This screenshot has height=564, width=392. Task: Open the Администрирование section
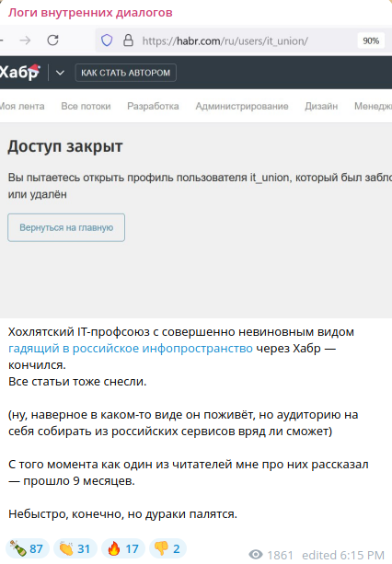(x=242, y=106)
